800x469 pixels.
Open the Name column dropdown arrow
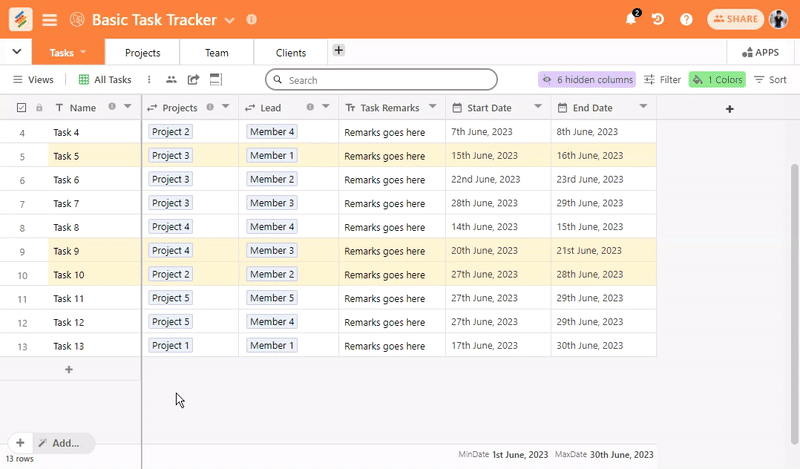pos(128,106)
